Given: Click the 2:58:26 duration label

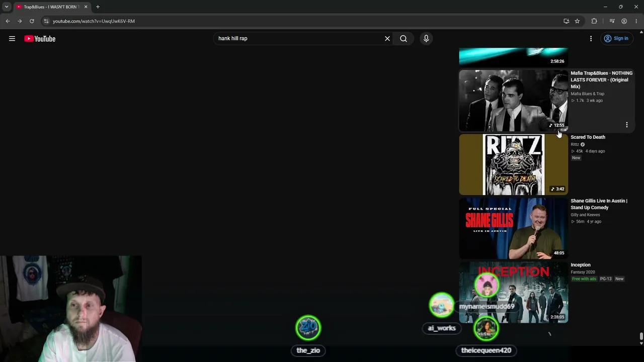Looking at the screenshot, I should (557, 61).
